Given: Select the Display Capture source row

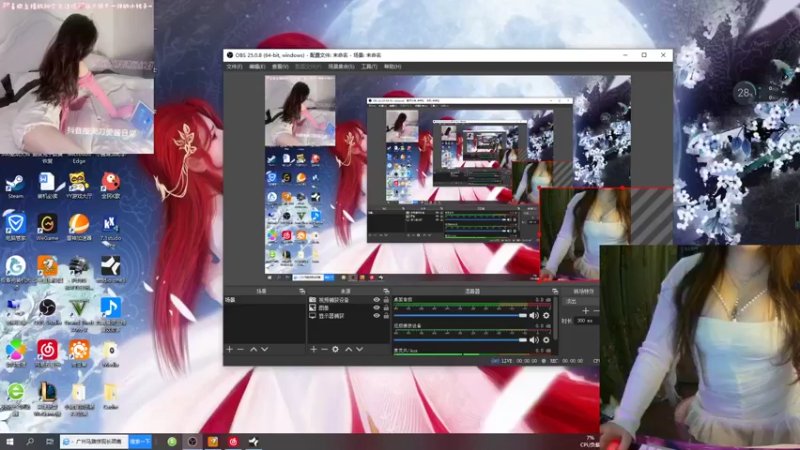Looking at the screenshot, I should (x=348, y=316).
